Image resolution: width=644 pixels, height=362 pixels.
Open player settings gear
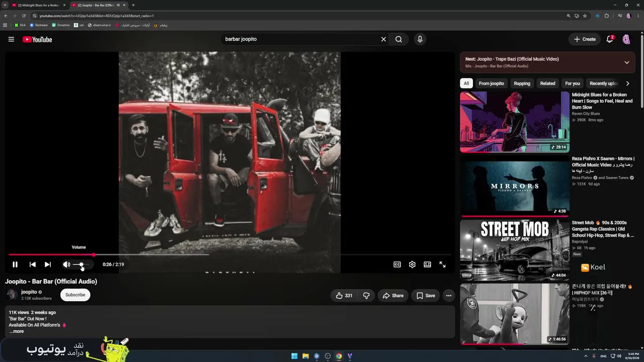pos(412,264)
